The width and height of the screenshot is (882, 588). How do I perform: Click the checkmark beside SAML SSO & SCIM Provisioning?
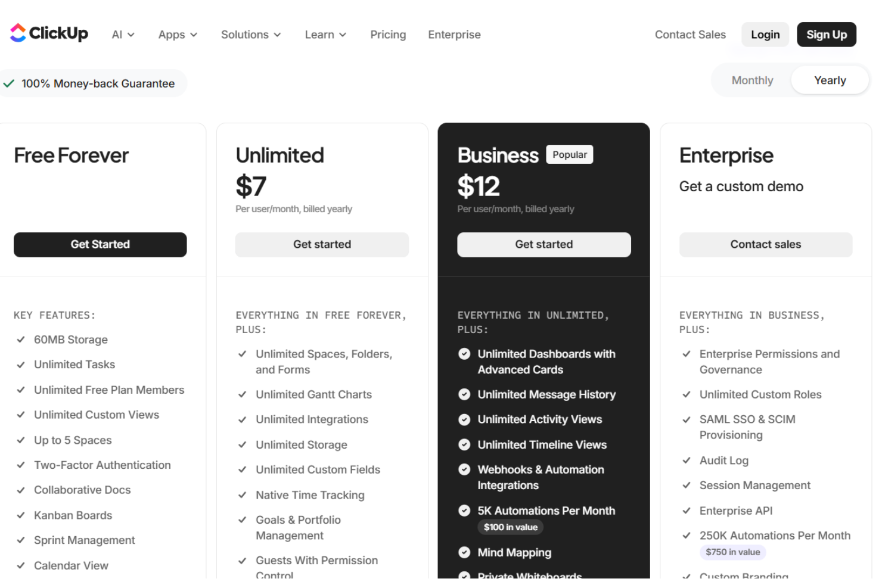coord(686,419)
